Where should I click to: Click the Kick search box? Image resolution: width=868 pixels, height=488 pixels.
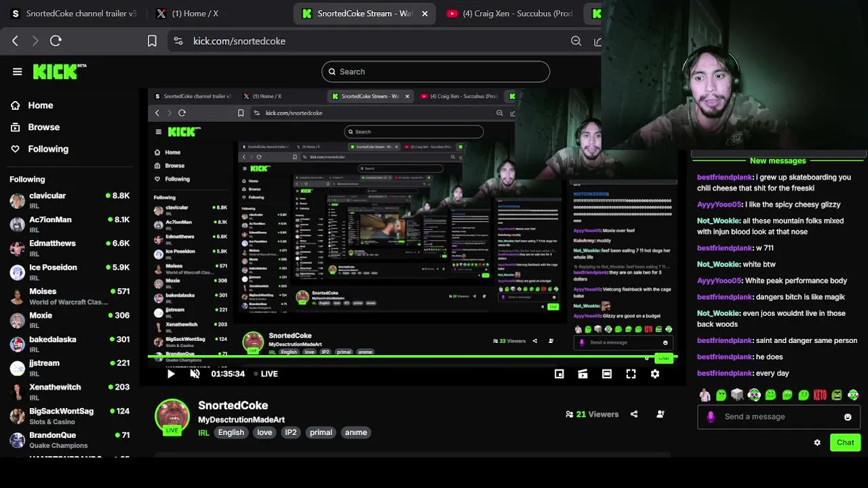(x=435, y=71)
